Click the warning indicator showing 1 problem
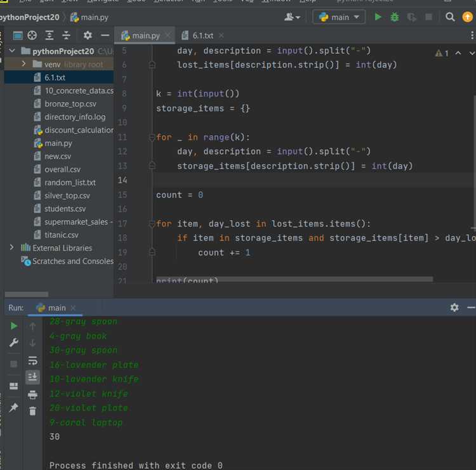 pyautogui.click(x=442, y=53)
